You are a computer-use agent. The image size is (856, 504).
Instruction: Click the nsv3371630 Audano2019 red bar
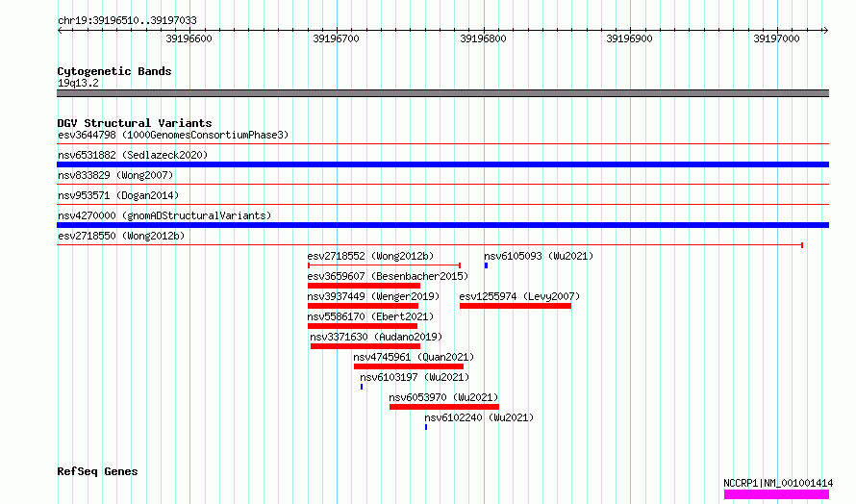coord(365,346)
